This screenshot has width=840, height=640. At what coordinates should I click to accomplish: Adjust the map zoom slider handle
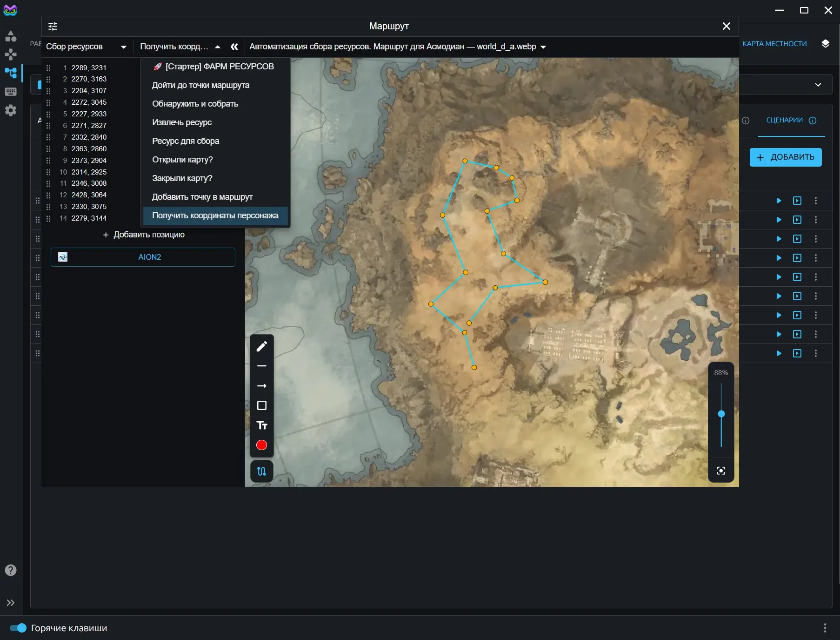721,414
